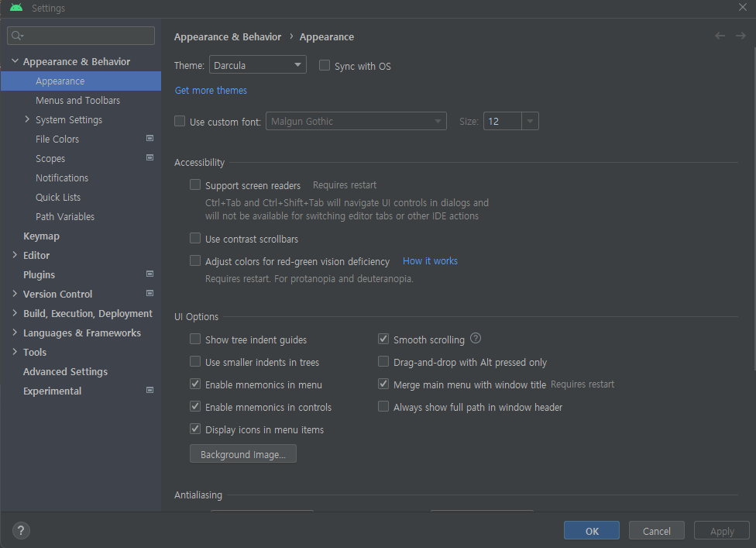Click the Plugins settings marker icon
This screenshot has width=756, height=548.
click(x=149, y=274)
